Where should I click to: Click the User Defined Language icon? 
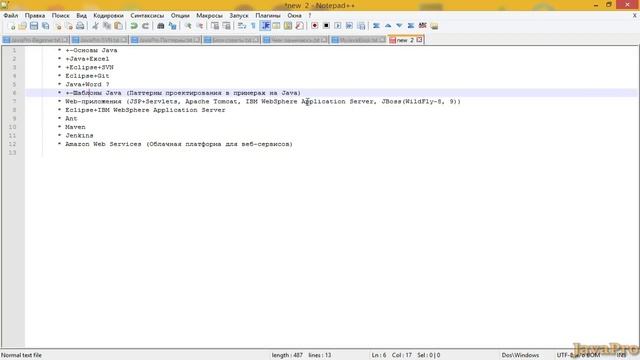(x=276, y=26)
